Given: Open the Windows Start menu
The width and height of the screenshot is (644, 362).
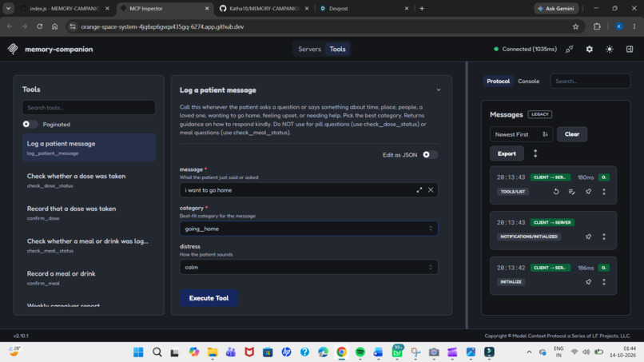Looking at the screenshot, I should 138,352.
